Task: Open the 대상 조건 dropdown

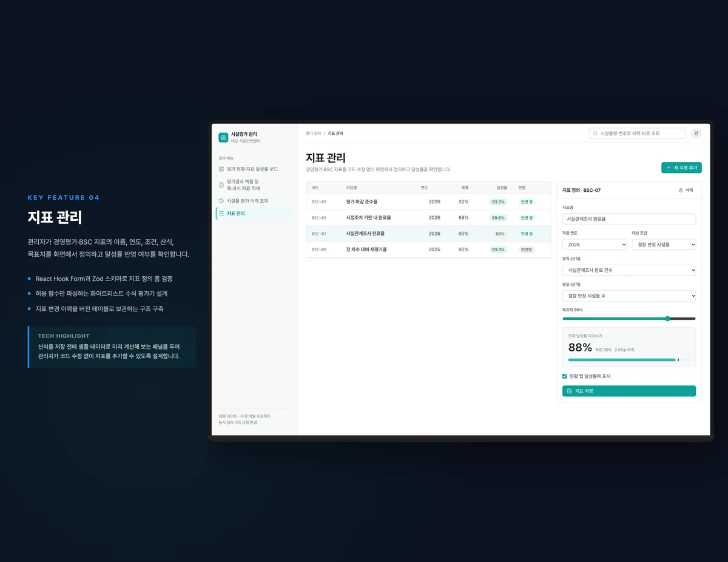Action: coord(664,245)
